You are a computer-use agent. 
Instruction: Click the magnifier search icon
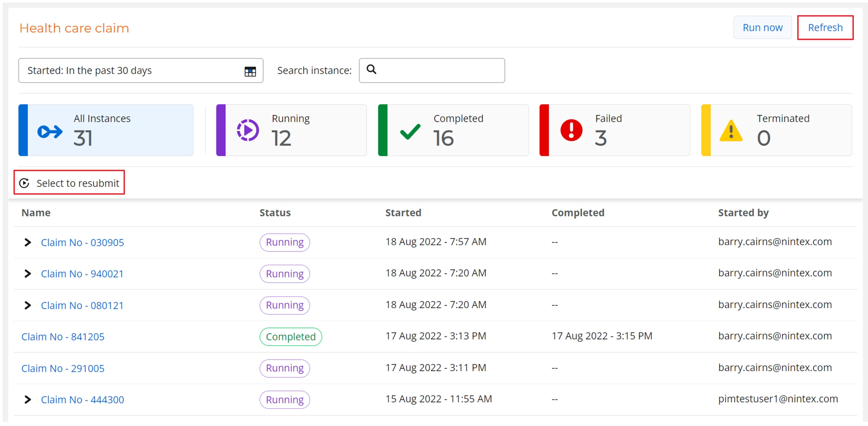[371, 69]
